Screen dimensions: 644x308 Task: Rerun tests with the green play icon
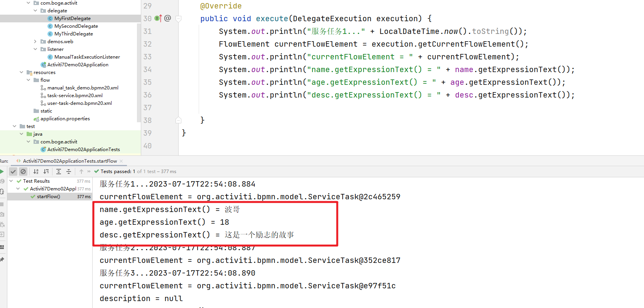[2, 172]
